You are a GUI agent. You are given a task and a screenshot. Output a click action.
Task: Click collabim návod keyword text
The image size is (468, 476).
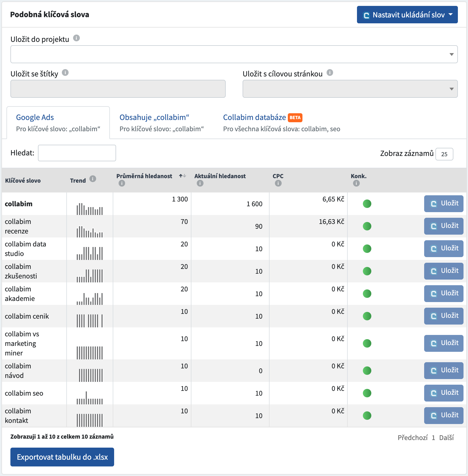tap(18, 371)
